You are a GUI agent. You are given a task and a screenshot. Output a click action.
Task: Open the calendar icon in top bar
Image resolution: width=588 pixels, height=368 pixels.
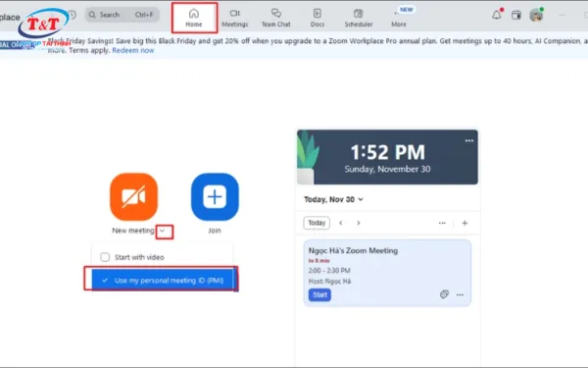click(516, 15)
